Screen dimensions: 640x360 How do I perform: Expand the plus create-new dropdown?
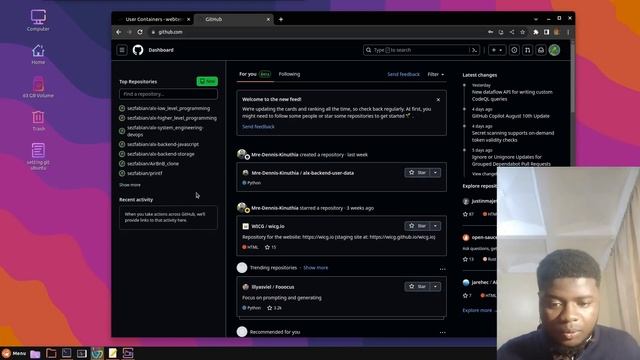point(497,50)
